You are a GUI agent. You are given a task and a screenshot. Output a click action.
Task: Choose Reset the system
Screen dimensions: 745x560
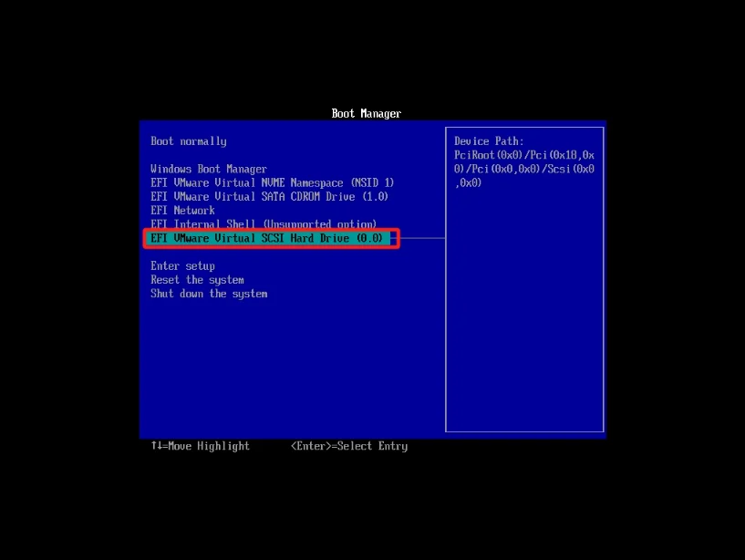(x=197, y=280)
